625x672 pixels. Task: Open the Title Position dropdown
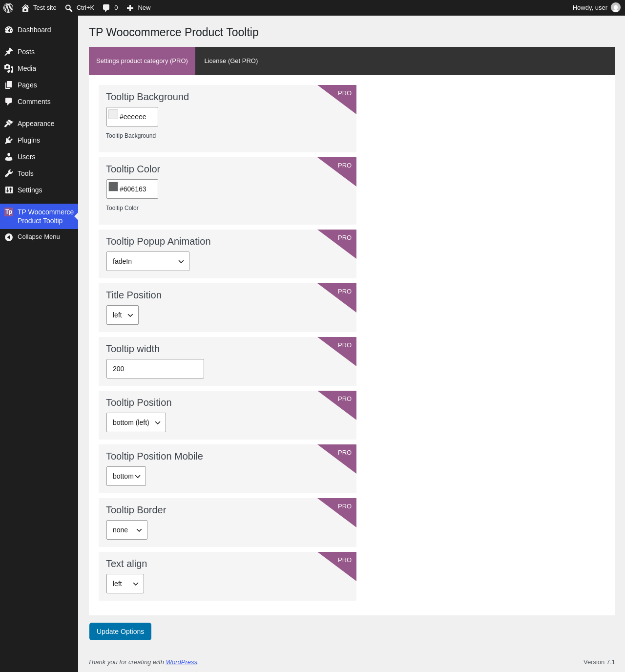(123, 315)
